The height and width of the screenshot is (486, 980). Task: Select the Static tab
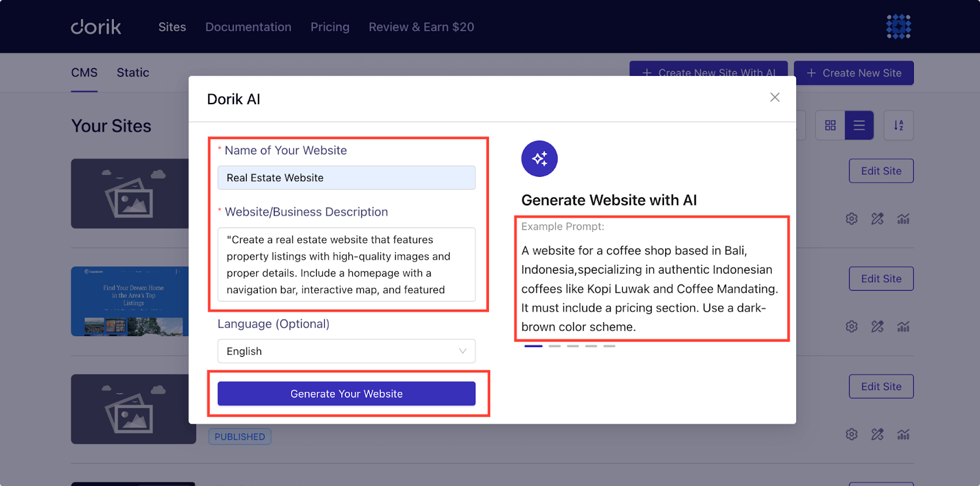133,73
